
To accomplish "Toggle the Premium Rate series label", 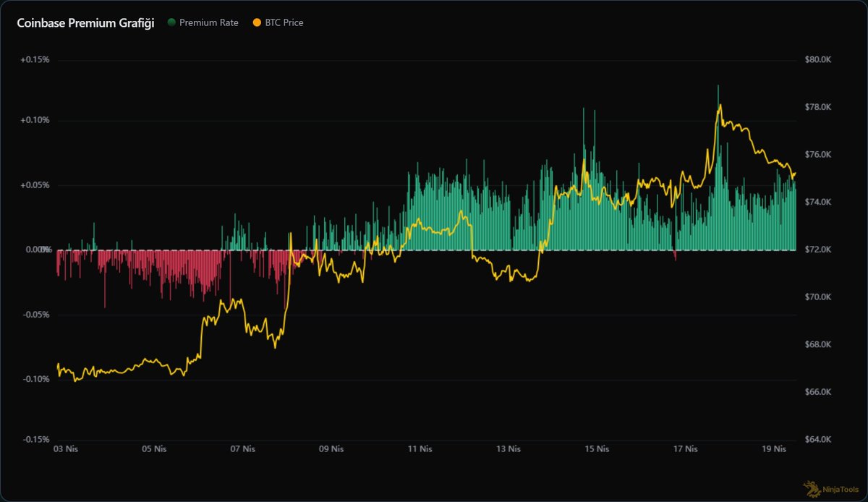I will (x=208, y=22).
